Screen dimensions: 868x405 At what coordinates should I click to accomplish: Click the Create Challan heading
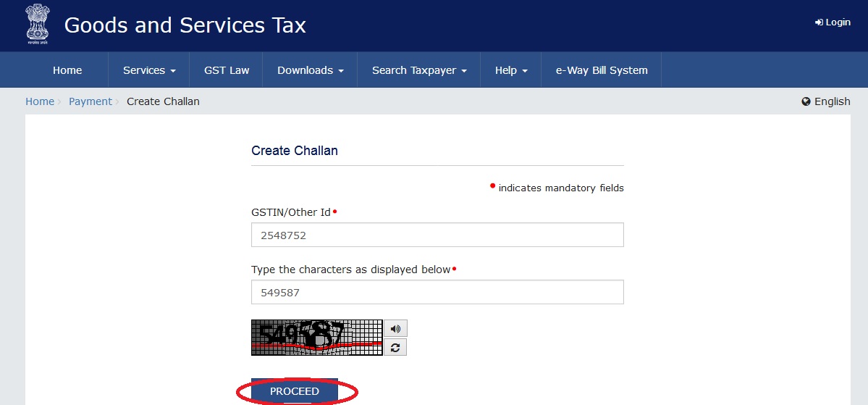tap(295, 151)
